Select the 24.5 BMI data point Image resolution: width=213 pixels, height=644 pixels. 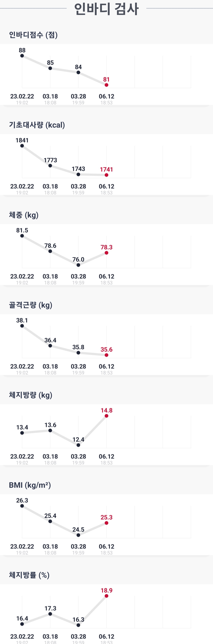coord(78,535)
